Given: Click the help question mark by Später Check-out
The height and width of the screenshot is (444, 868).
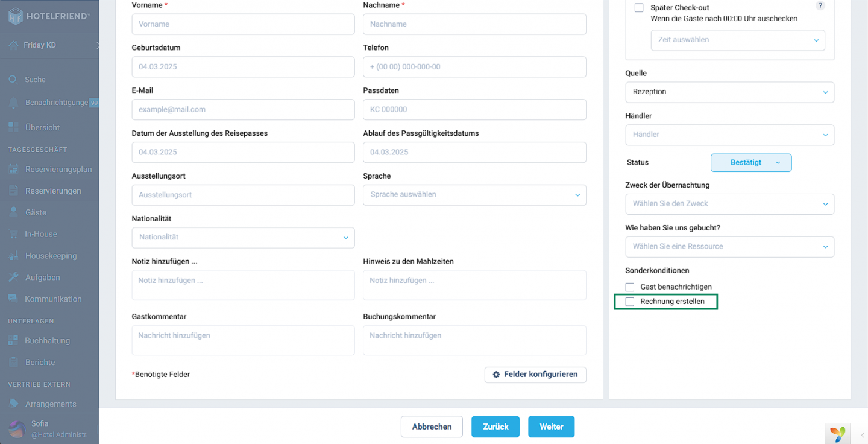Looking at the screenshot, I should coord(820,6).
